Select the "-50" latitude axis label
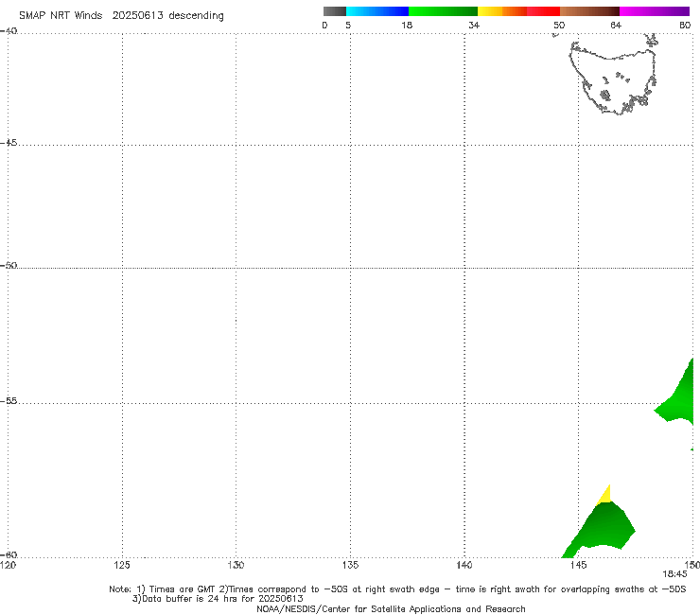The height and width of the screenshot is (615, 700). [9, 265]
